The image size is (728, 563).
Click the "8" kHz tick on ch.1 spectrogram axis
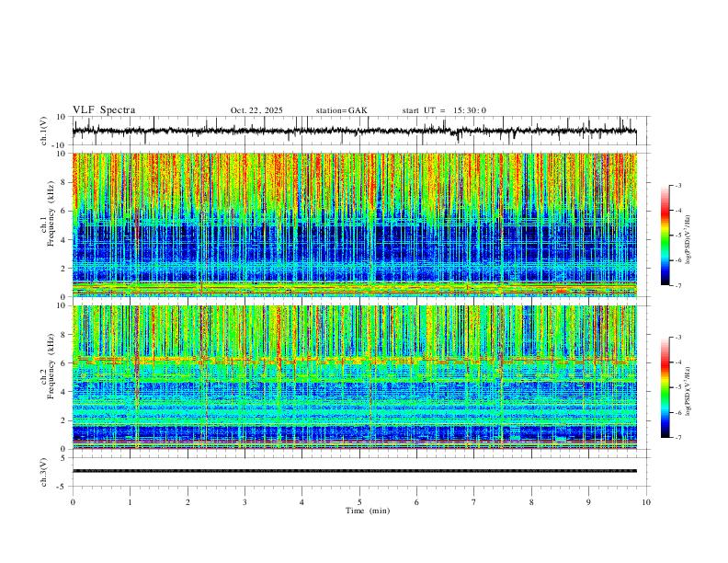coord(63,182)
